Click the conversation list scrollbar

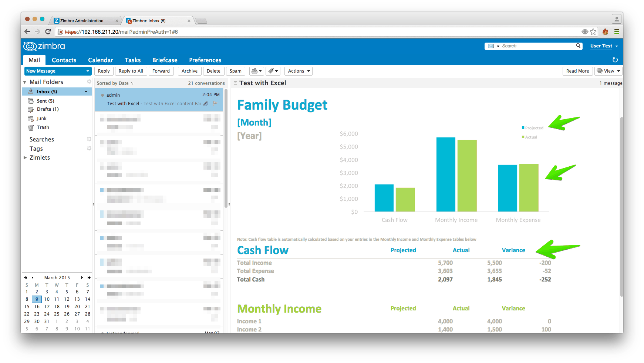click(226, 147)
